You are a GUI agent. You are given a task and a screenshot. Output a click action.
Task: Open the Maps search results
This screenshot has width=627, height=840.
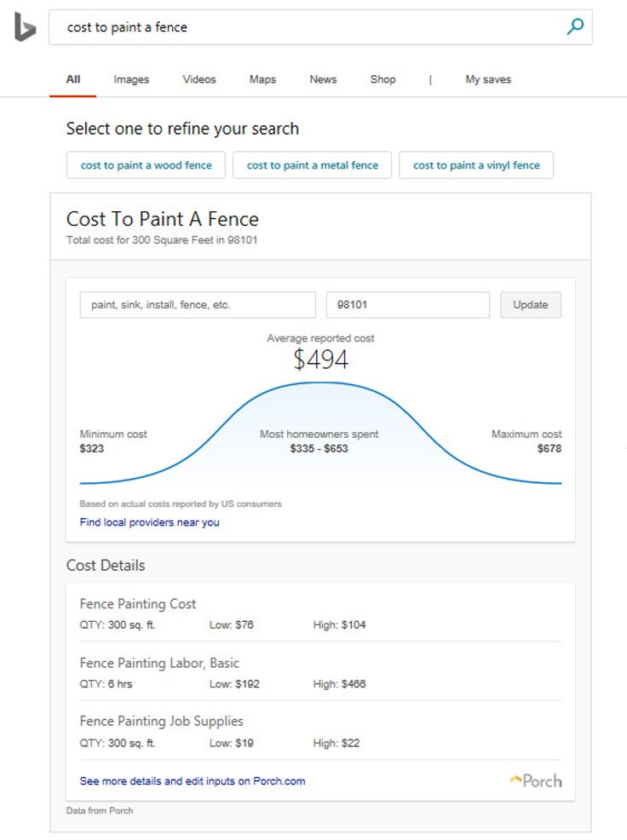click(262, 78)
